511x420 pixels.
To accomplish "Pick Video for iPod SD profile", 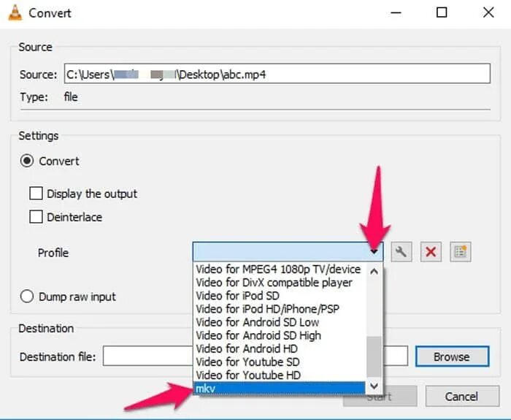I will click(279, 296).
